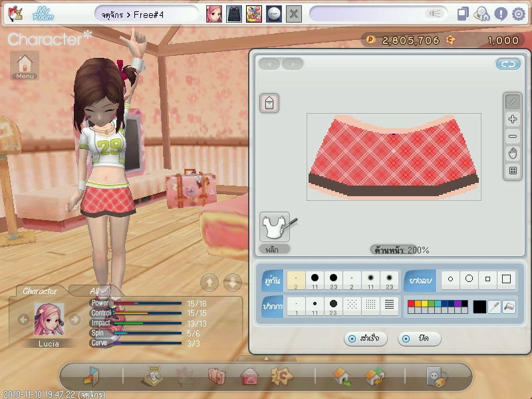Click the พลิก (flip) button
The image size is (532, 399).
tap(275, 249)
